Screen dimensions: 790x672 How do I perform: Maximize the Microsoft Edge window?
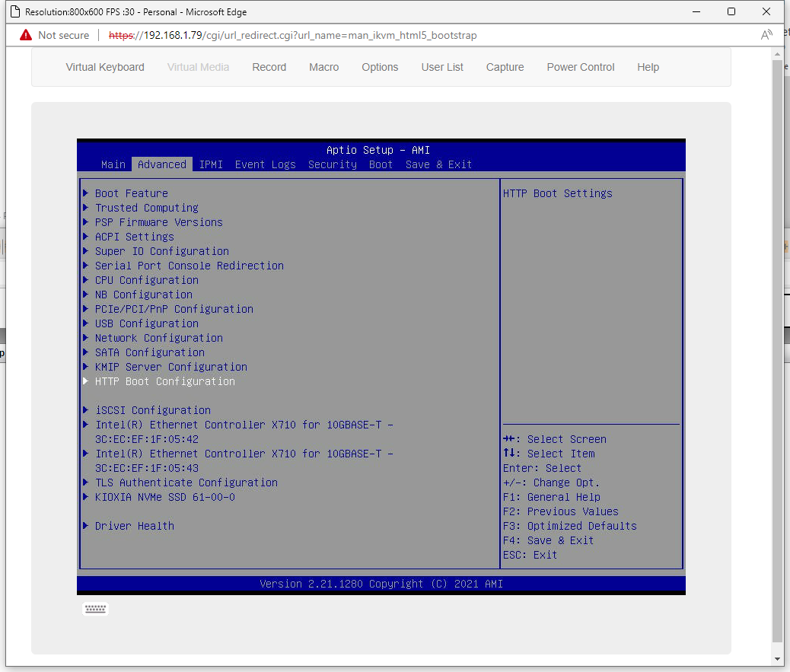pyautogui.click(x=731, y=11)
